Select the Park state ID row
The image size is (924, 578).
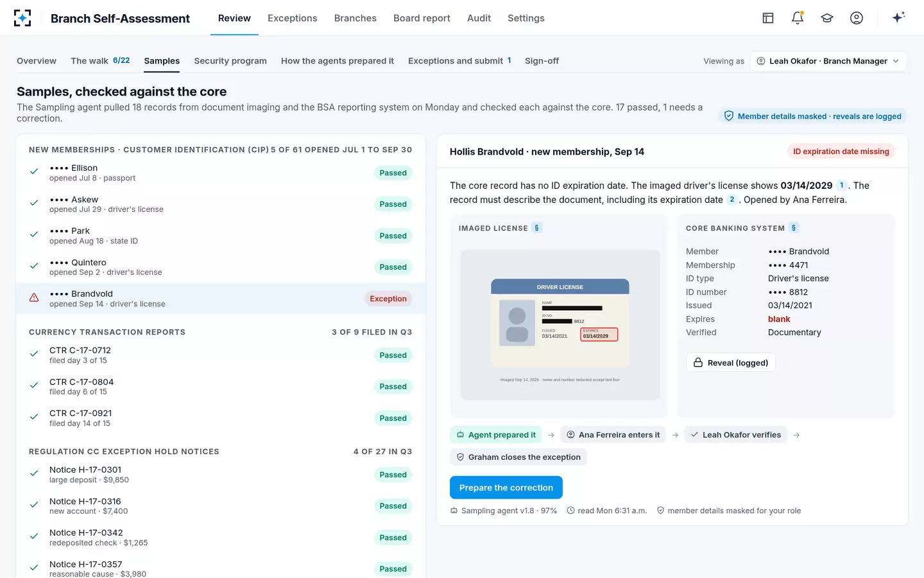(x=221, y=236)
